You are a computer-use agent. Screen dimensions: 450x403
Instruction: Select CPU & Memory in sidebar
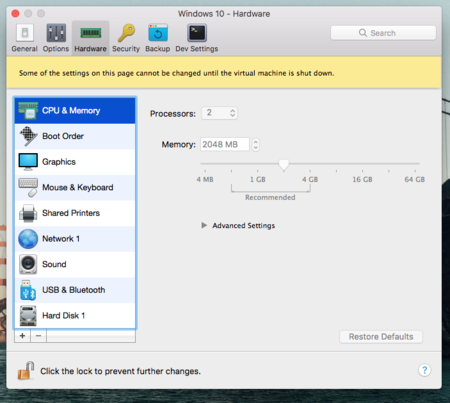[75, 111]
